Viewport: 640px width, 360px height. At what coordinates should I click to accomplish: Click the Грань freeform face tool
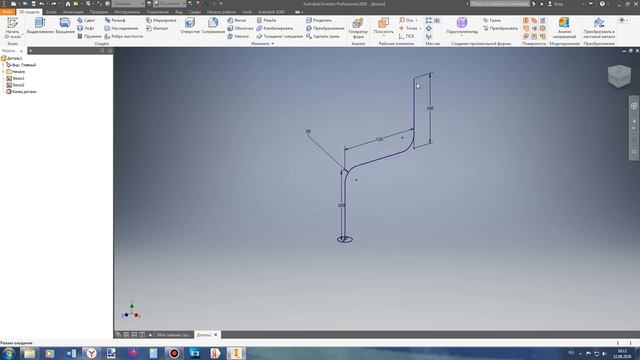[492, 20]
